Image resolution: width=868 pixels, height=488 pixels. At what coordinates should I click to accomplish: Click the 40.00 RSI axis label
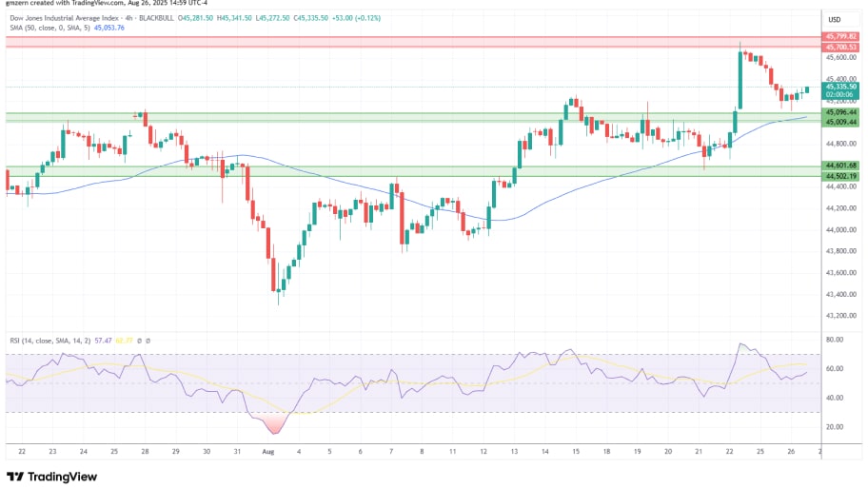click(x=835, y=398)
